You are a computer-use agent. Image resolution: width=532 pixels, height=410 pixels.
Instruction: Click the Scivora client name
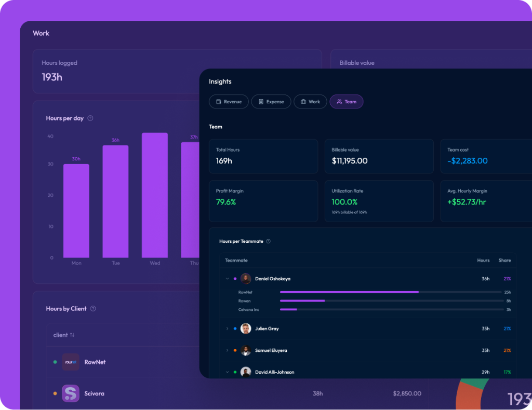click(x=95, y=394)
